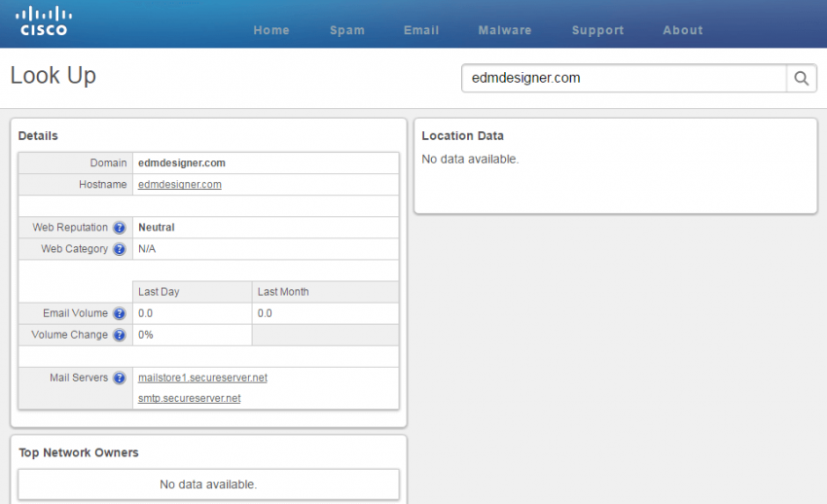Click the Web Category row label

[x=74, y=249]
